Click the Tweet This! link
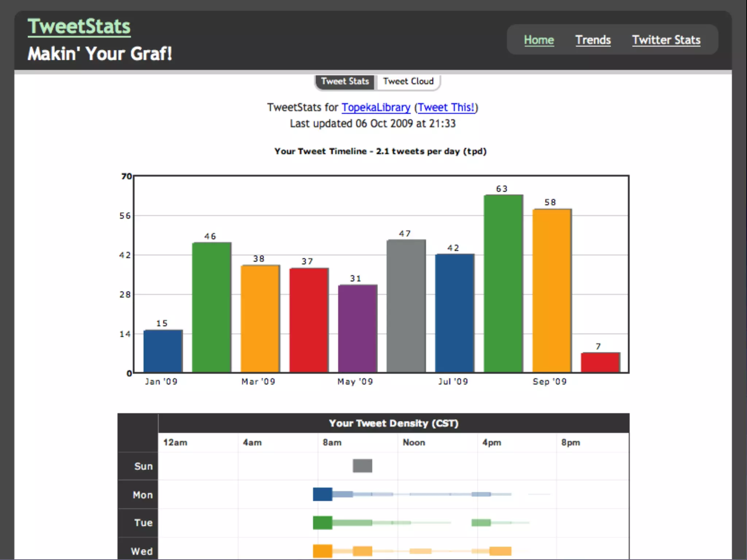Screen dimensions: 747x560 446,108
